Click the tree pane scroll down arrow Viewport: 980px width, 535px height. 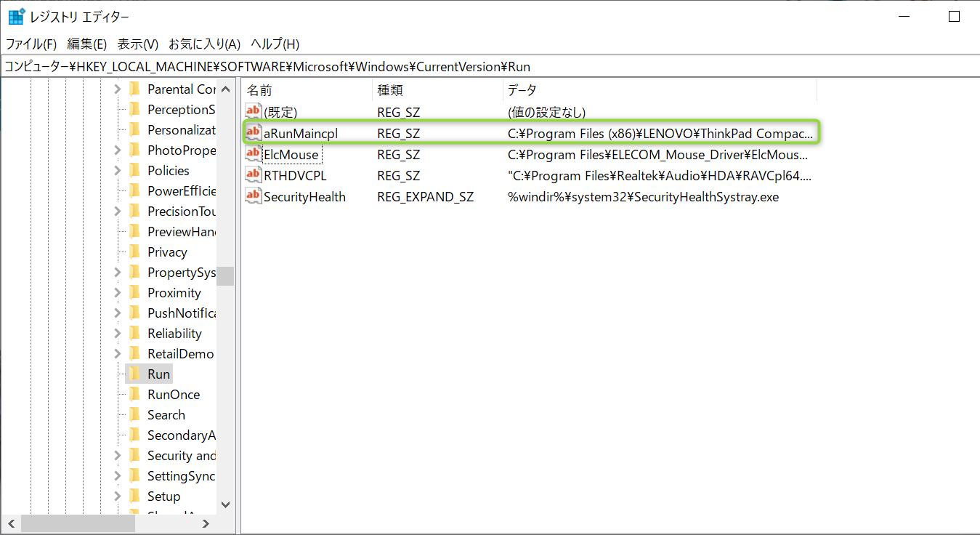[225, 504]
